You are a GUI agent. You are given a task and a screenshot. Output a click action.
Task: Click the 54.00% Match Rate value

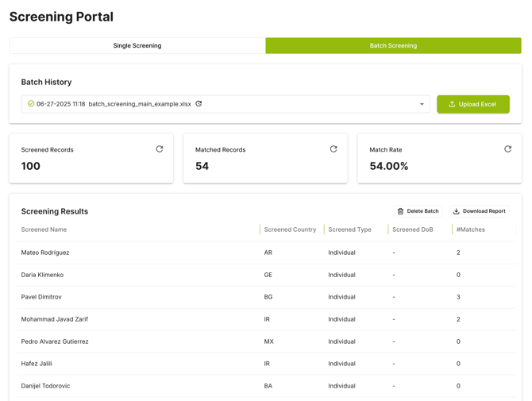pyautogui.click(x=389, y=166)
